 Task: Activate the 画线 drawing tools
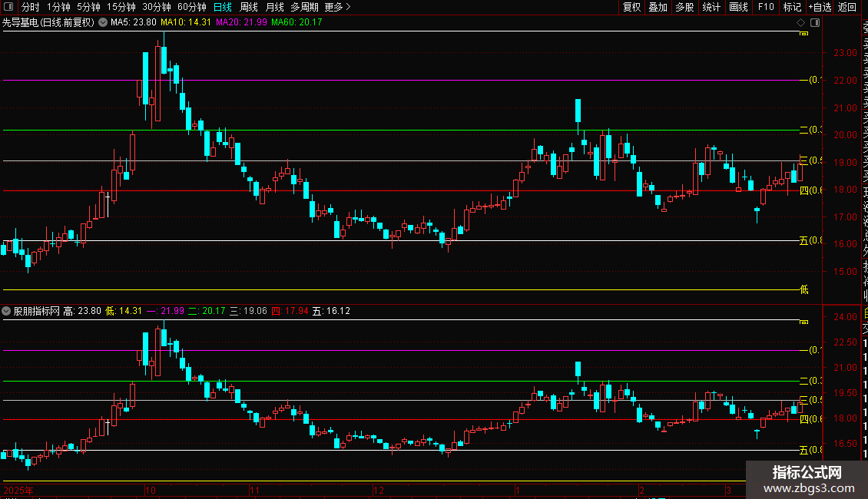[738, 7]
